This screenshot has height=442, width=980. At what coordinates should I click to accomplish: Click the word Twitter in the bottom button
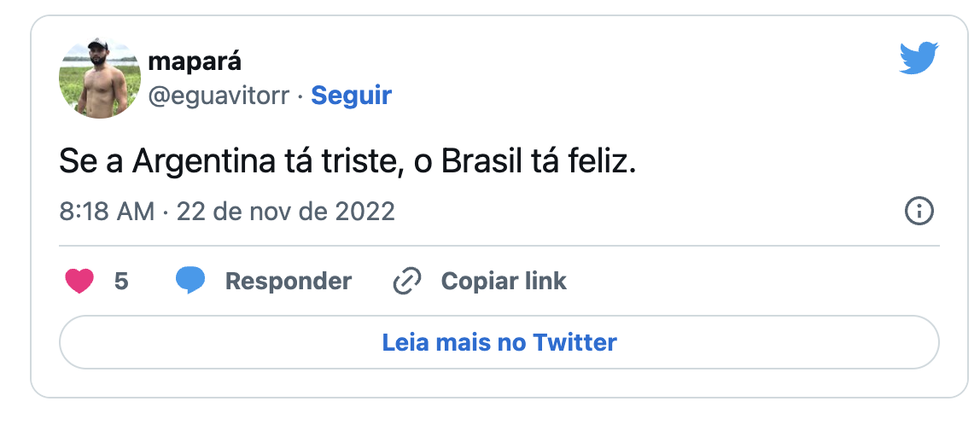pos(575,342)
